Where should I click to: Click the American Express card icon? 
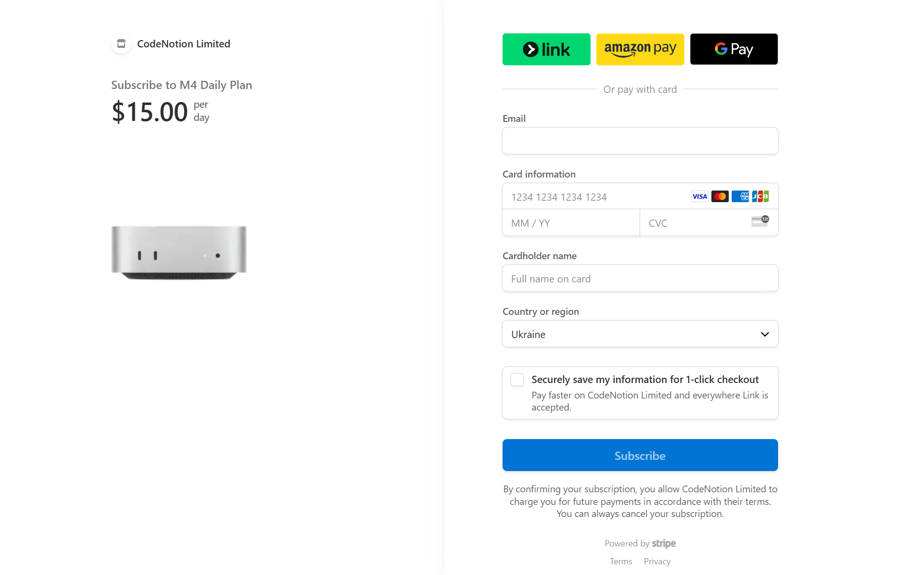pyautogui.click(x=740, y=196)
